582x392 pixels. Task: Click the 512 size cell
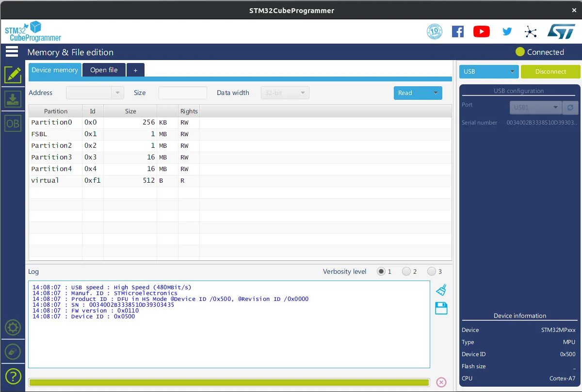(x=130, y=181)
